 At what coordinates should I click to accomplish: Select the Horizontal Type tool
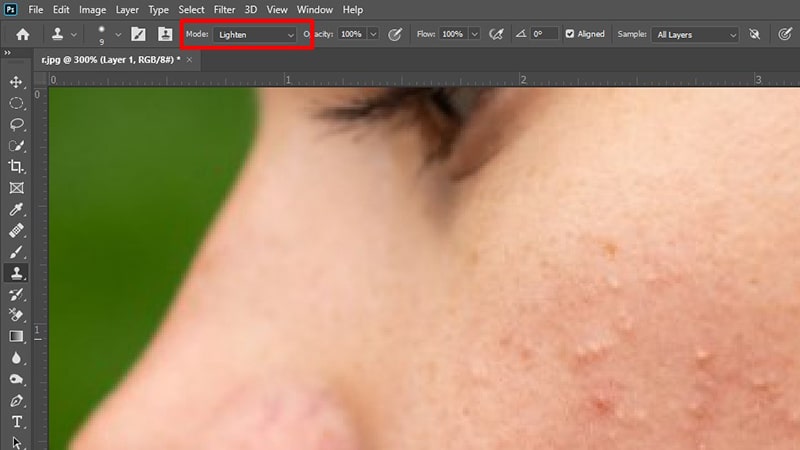click(x=16, y=422)
